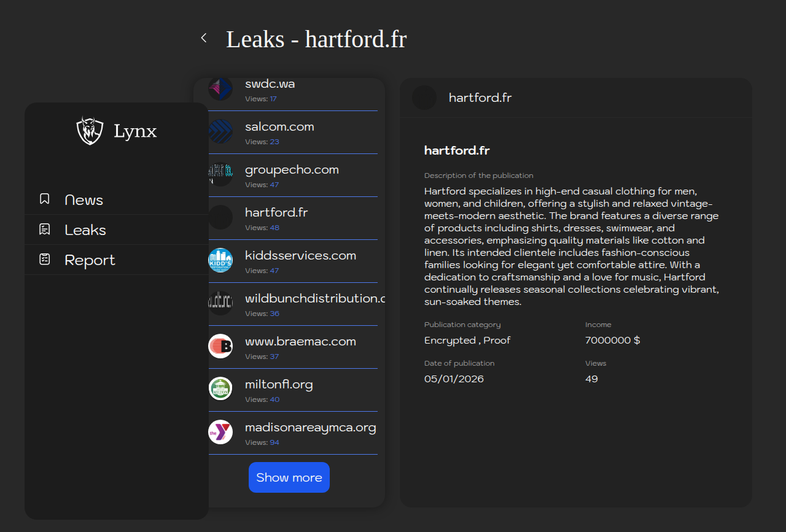Open the Report menu item
The height and width of the screenshot is (532, 786).
[90, 260]
